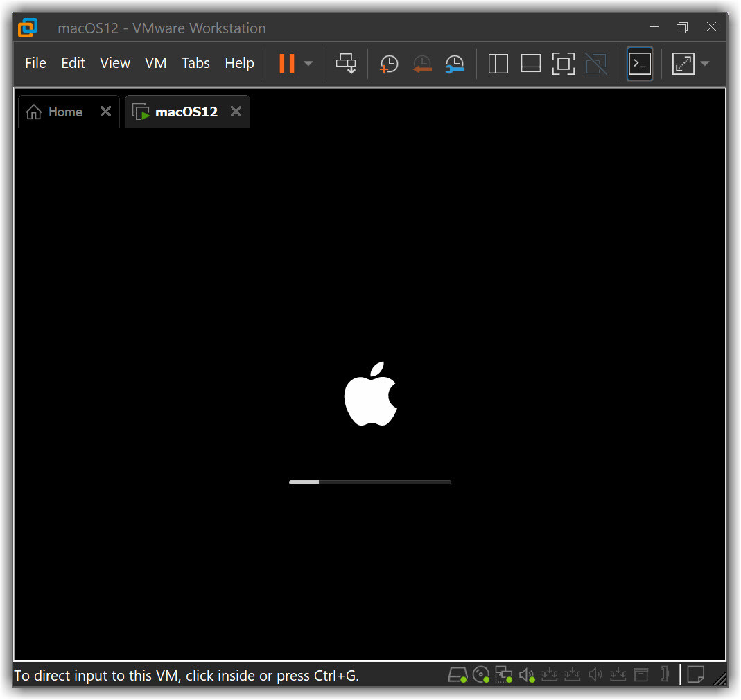Open the View menu

(115, 63)
